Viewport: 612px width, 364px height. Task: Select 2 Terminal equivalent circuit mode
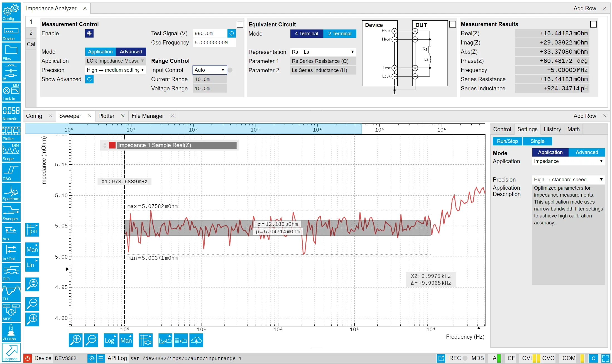click(340, 34)
